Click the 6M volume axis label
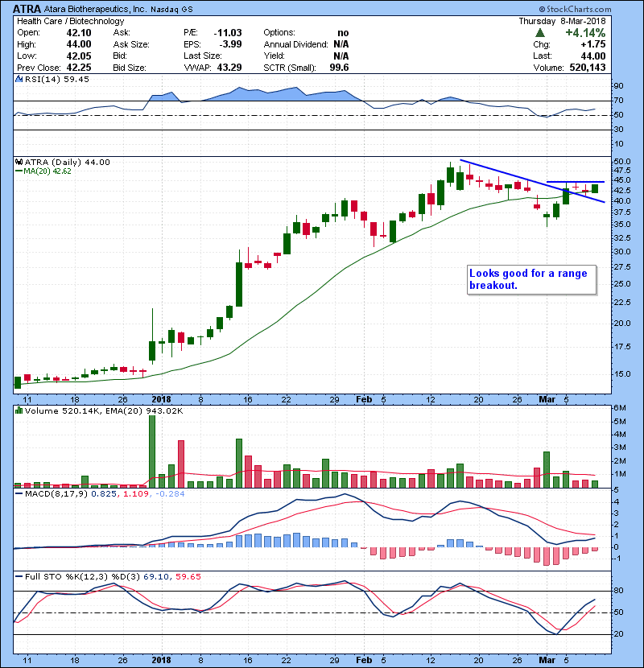Screen dimensions: 644x668 tap(620, 408)
